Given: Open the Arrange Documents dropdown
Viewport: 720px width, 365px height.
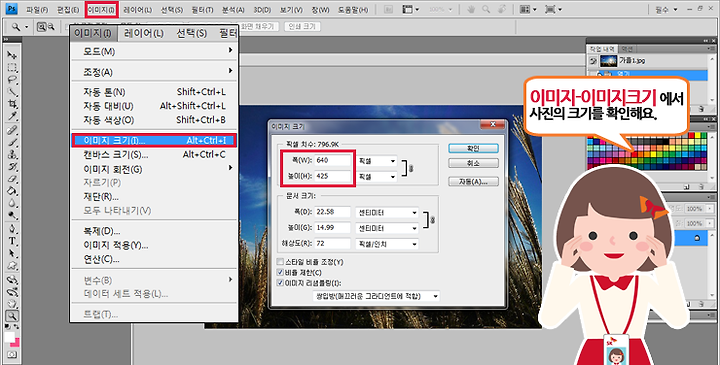Looking at the screenshot, I should [528, 9].
